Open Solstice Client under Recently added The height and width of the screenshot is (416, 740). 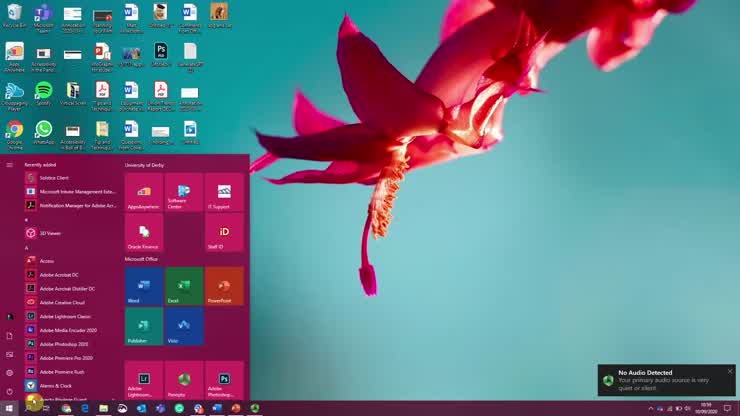tap(55, 177)
